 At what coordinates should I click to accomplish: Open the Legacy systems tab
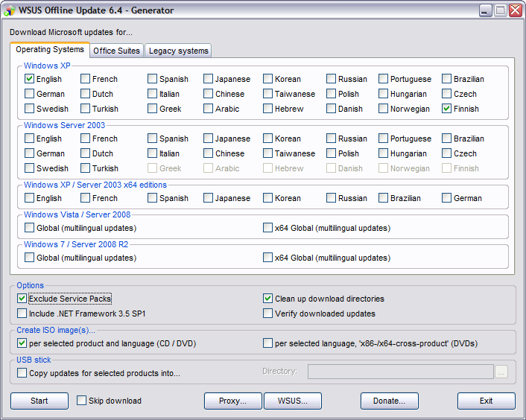(x=179, y=51)
